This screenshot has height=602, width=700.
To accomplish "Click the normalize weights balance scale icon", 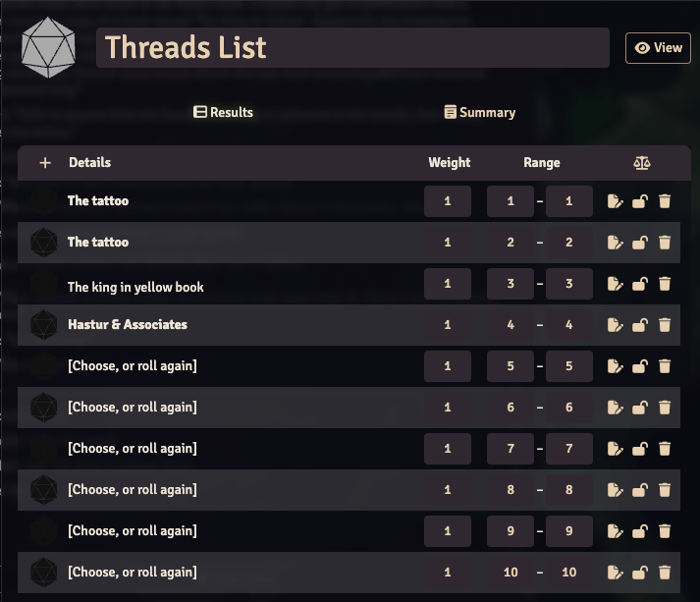I will [x=642, y=163].
